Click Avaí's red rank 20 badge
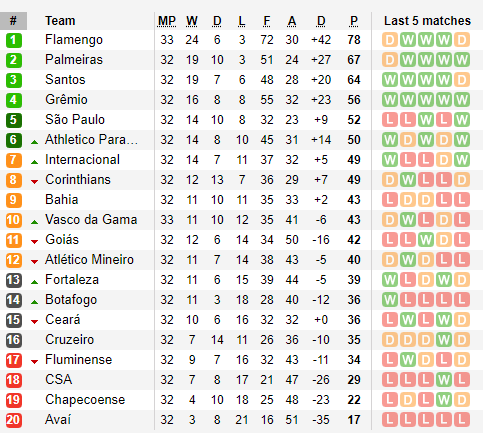 pos(14,420)
